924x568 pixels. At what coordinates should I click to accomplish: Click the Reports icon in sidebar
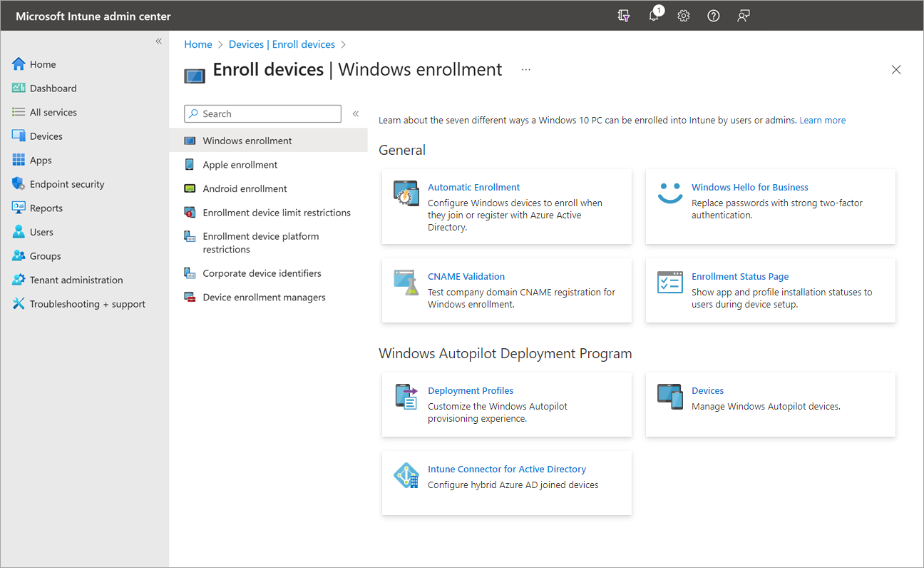tap(19, 208)
